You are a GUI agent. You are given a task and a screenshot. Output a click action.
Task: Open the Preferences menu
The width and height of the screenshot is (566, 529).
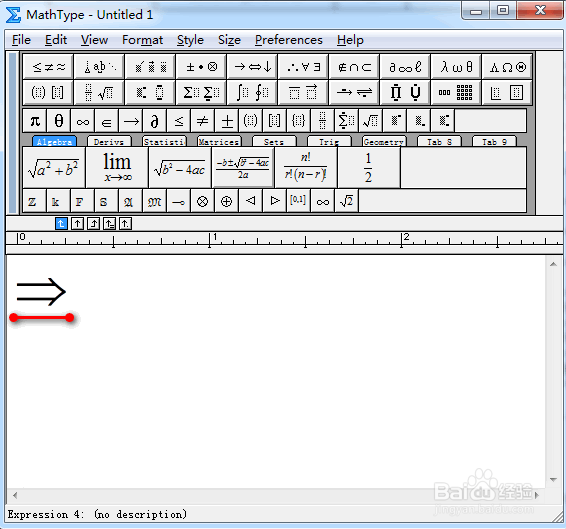pos(289,40)
